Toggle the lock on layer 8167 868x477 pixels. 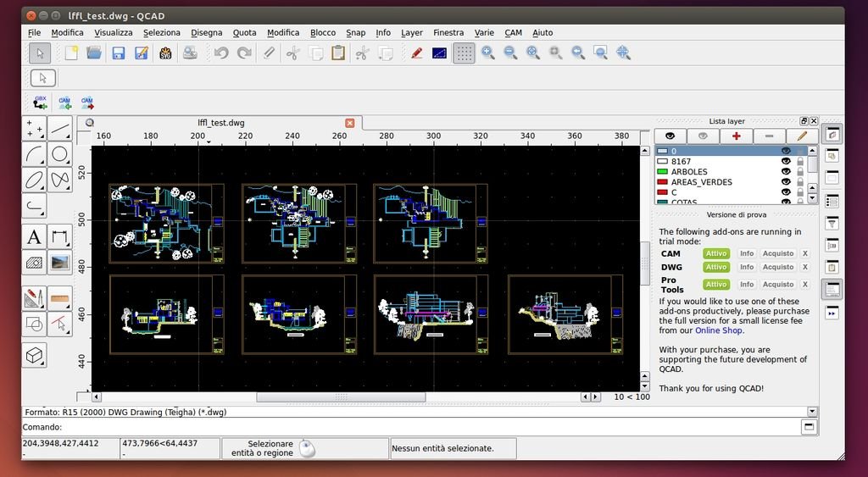pos(799,161)
